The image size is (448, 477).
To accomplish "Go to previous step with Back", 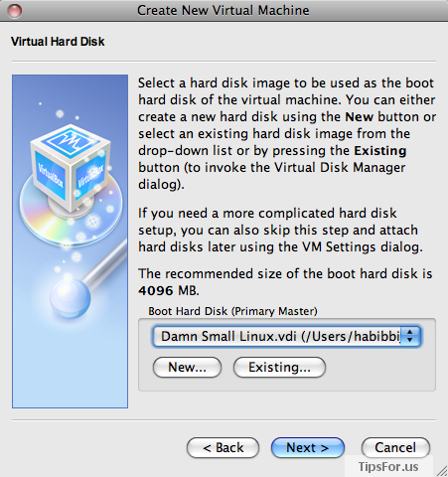I will (223, 448).
